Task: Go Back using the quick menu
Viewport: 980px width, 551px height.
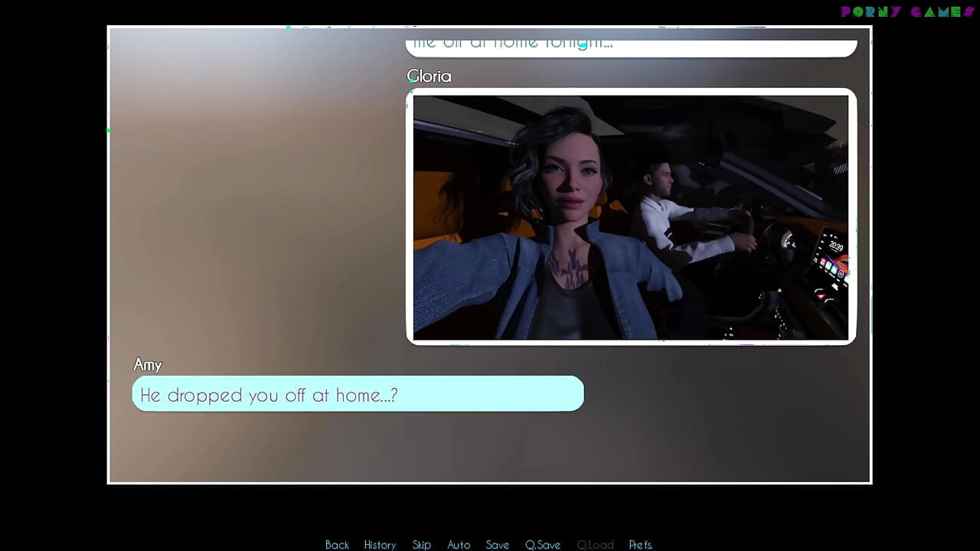Action: coord(337,545)
